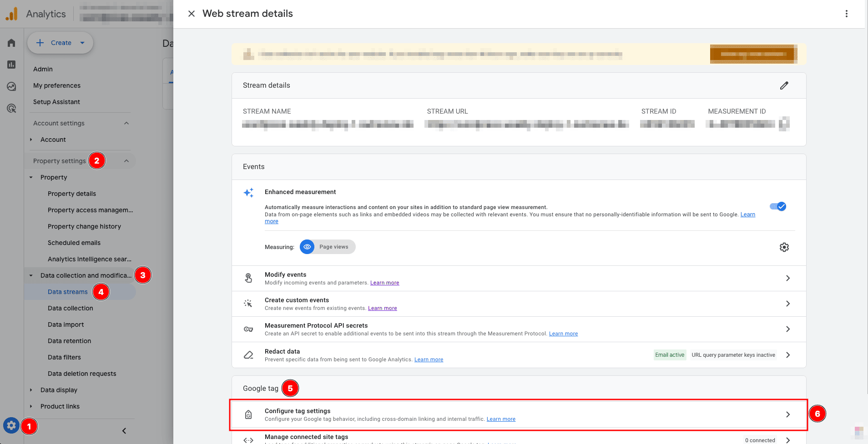Select Data streams in the sidebar
The height and width of the screenshot is (444, 868).
point(68,292)
